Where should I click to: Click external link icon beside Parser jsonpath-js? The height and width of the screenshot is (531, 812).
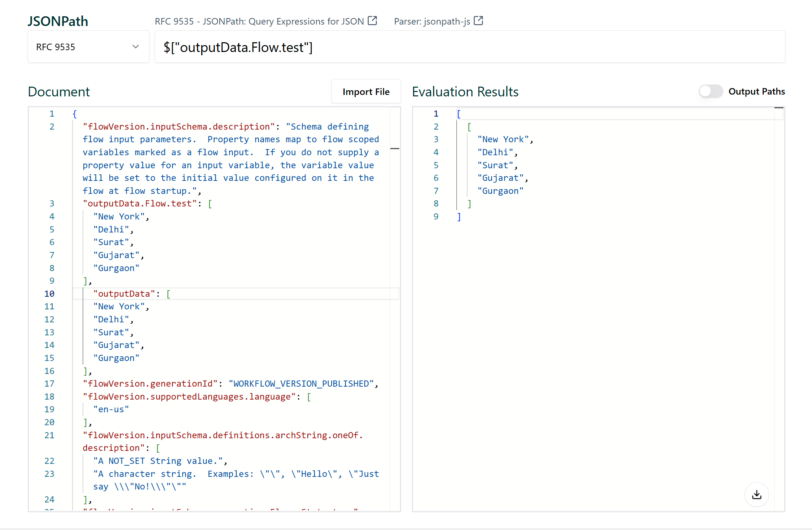pos(478,21)
